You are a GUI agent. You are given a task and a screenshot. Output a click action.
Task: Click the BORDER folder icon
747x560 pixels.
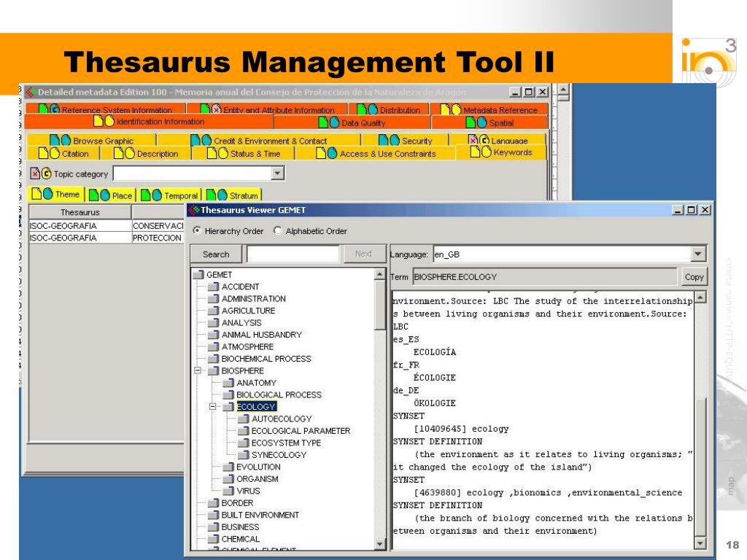(x=214, y=503)
